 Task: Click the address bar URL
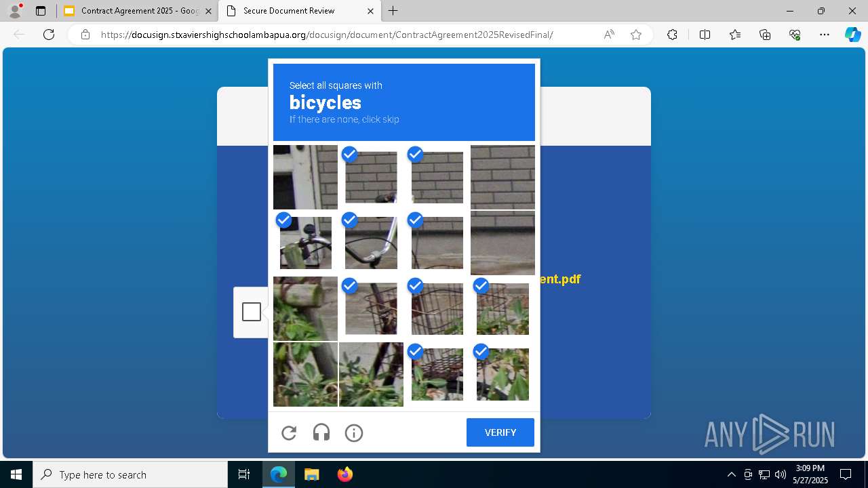(x=327, y=35)
